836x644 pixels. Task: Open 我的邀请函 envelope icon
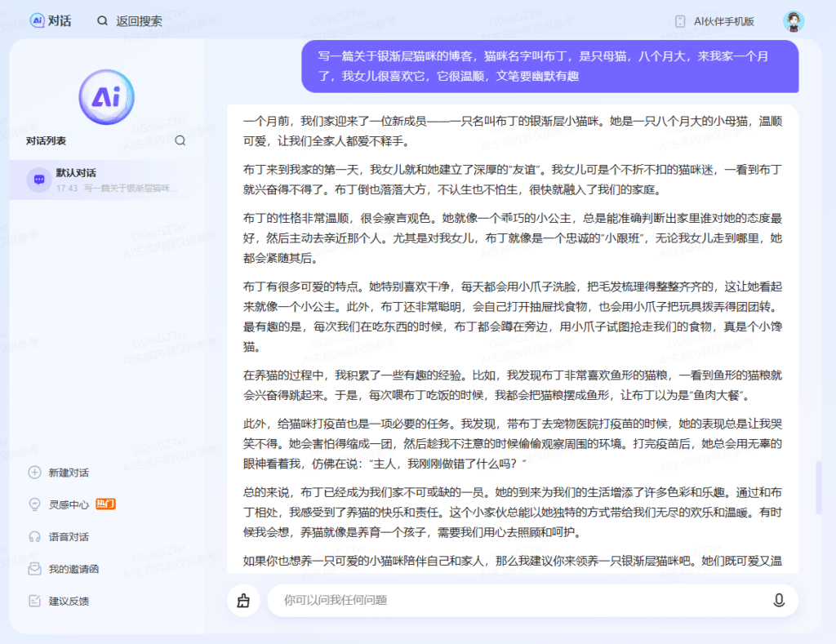[x=34, y=569]
